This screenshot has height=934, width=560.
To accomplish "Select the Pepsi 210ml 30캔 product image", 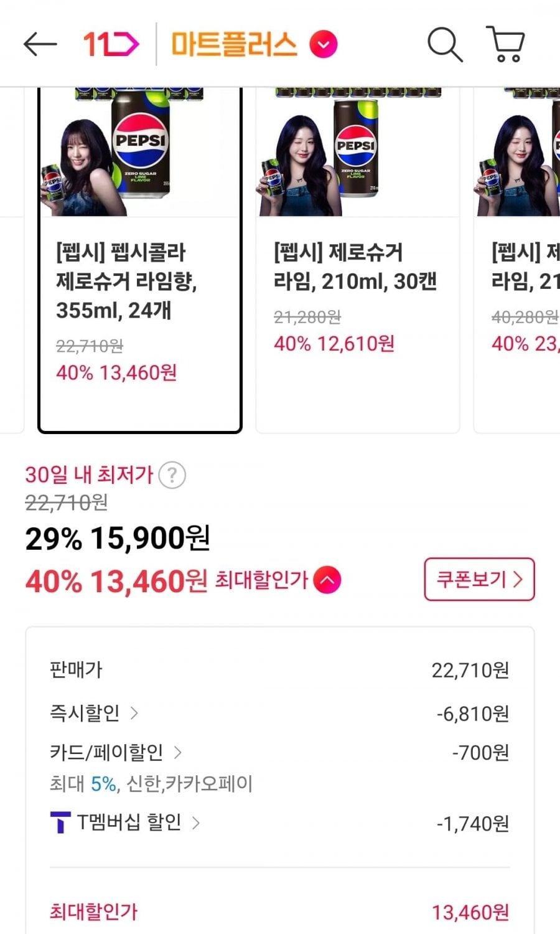I will (357, 153).
